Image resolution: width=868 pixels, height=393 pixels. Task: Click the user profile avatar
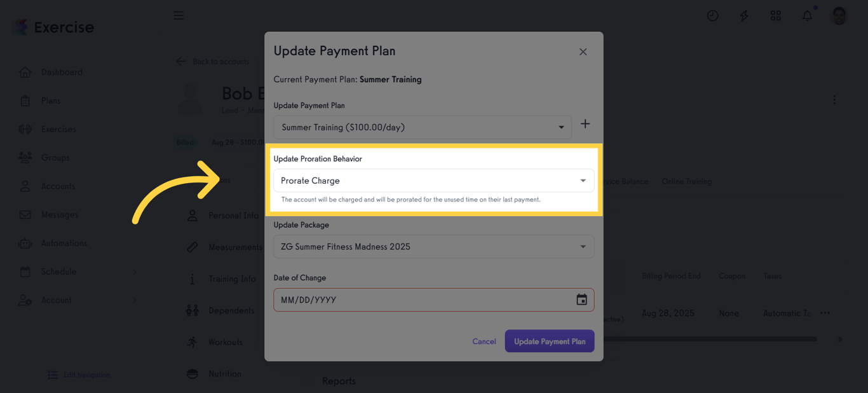[x=839, y=16]
